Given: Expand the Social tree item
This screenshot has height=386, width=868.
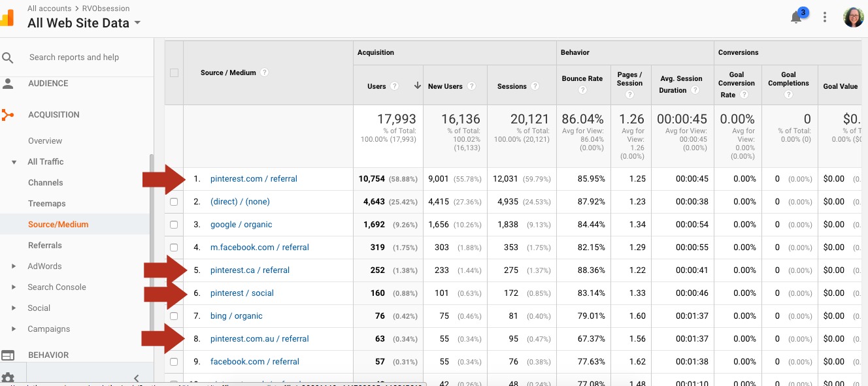Looking at the screenshot, I should pos(14,308).
